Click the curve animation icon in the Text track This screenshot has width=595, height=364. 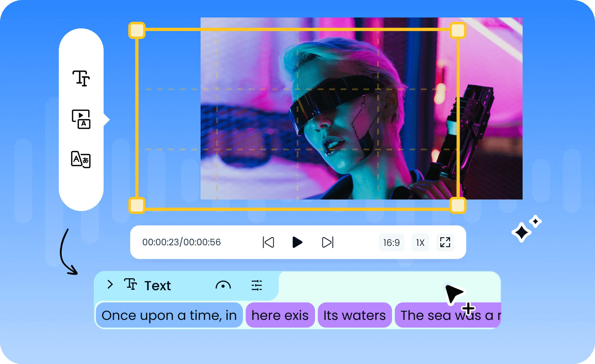(x=223, y=286)
